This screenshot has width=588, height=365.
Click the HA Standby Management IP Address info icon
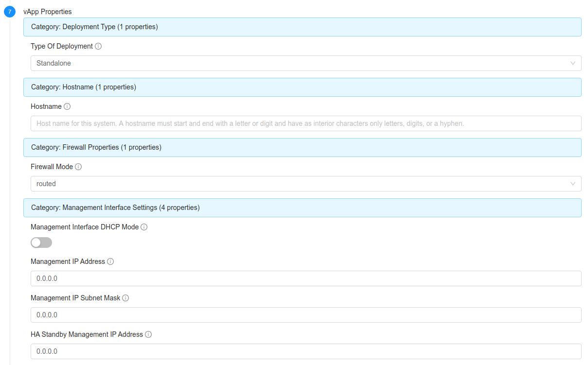click(x=148, y=334)
